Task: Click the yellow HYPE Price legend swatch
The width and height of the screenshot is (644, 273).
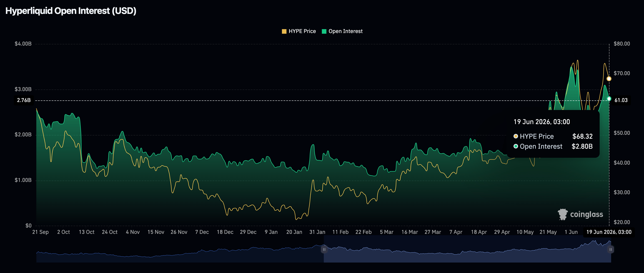Action: pyautogui.click(x=284, y=31)
